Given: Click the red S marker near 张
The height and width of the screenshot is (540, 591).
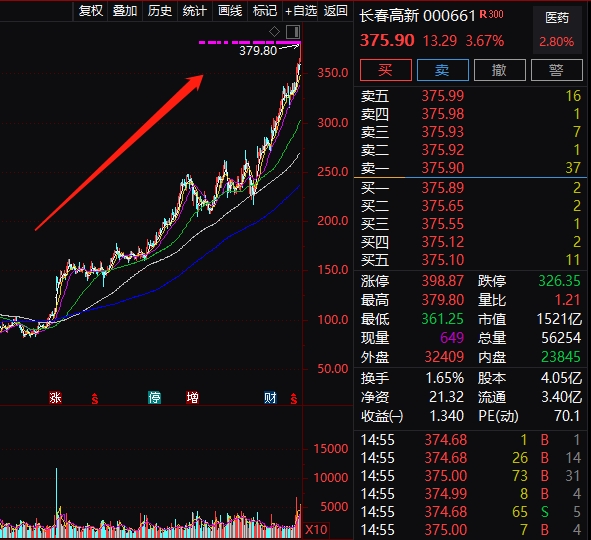Looking at the screenshot, I should (x=95, y=398).
